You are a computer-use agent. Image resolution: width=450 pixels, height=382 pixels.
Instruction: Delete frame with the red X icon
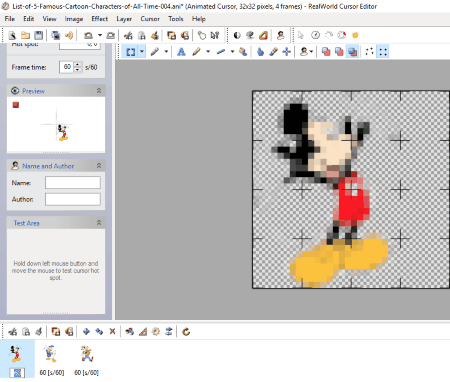pyautogui.click(x=112, y=332)
